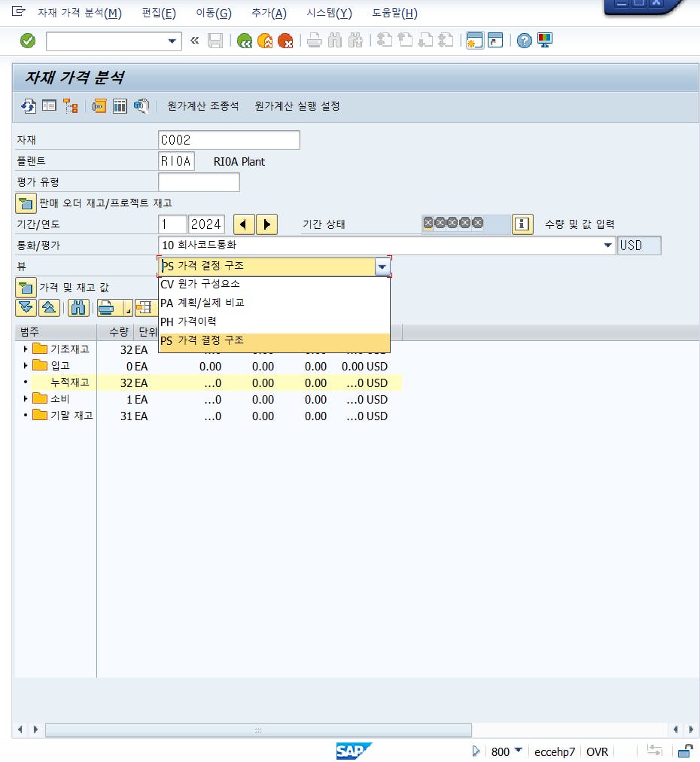Open the 추가(A) menu

[269, 13]
